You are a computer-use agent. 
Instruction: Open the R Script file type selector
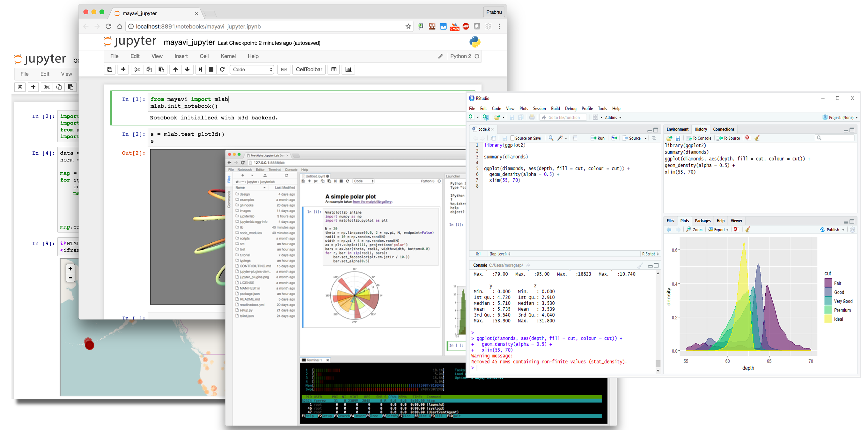(x=650, y=254)
